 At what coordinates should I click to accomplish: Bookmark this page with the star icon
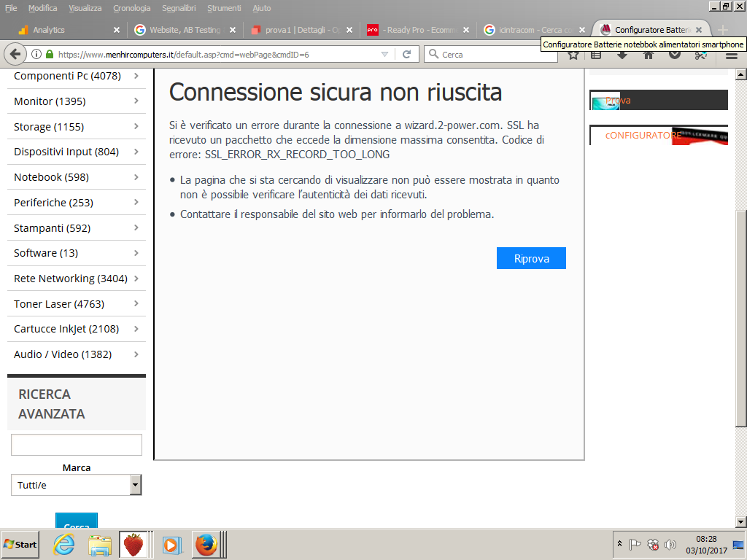pos(573,55)
